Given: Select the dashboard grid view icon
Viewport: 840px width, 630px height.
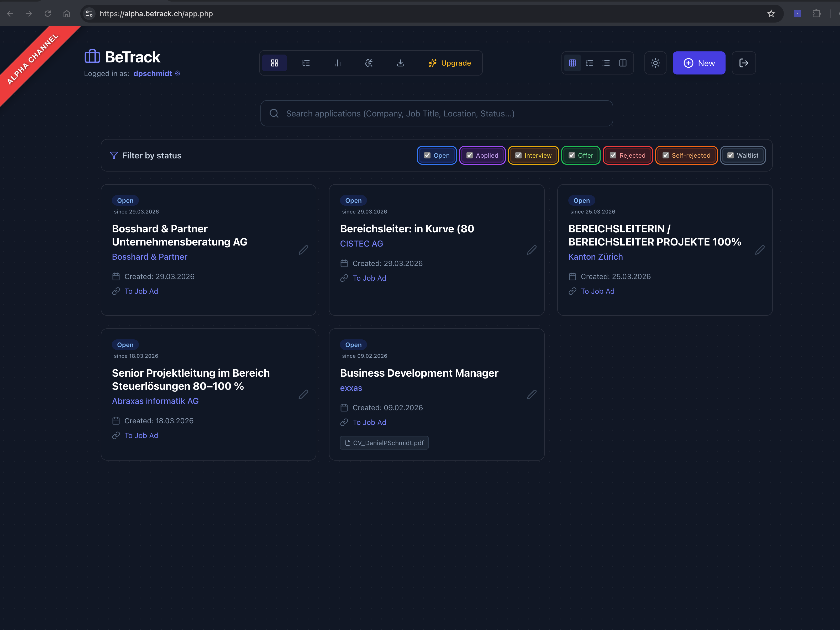Looking at the screenshot, I should (x=275, y=63).
